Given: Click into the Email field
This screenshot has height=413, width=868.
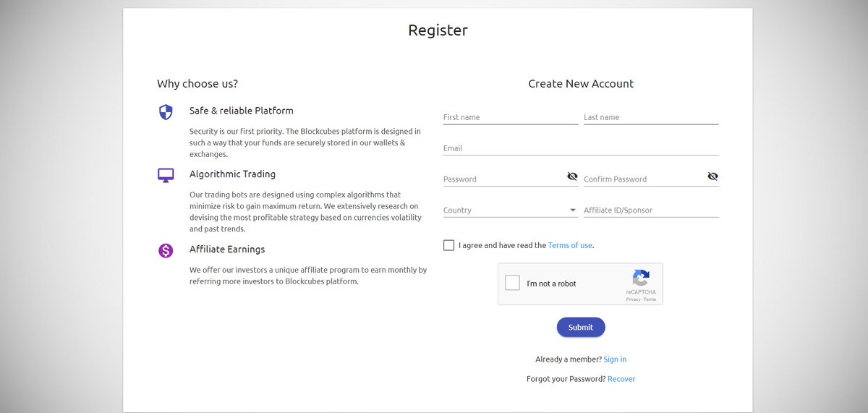Looking at the screenshot, I should (x=581, y=148).
